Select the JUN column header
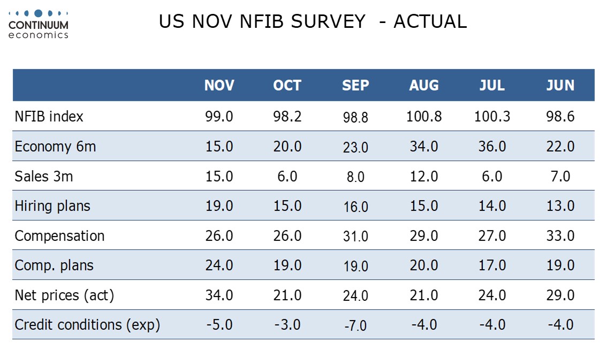This screenshot has width=607, height=364. 560,86
